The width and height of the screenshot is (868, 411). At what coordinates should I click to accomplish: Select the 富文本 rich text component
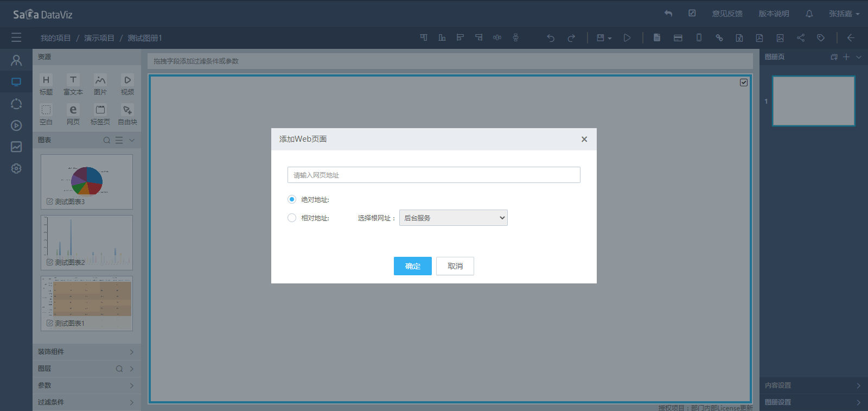pos(73,85)
